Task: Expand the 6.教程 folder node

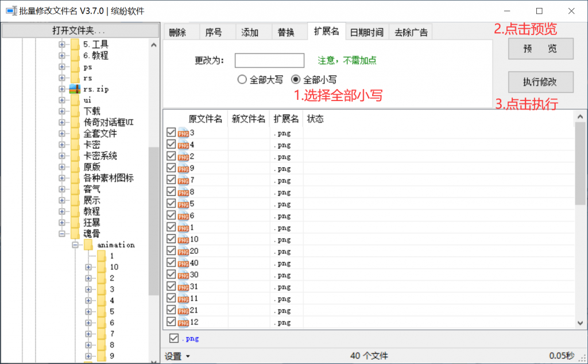Action: tap(62, 56)
